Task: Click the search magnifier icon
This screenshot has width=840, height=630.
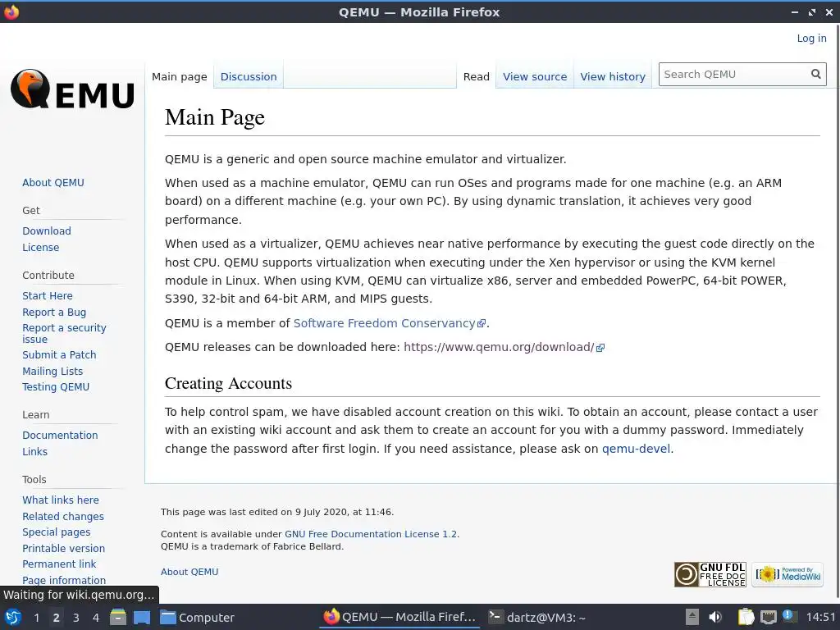Action: pos(815,75)
